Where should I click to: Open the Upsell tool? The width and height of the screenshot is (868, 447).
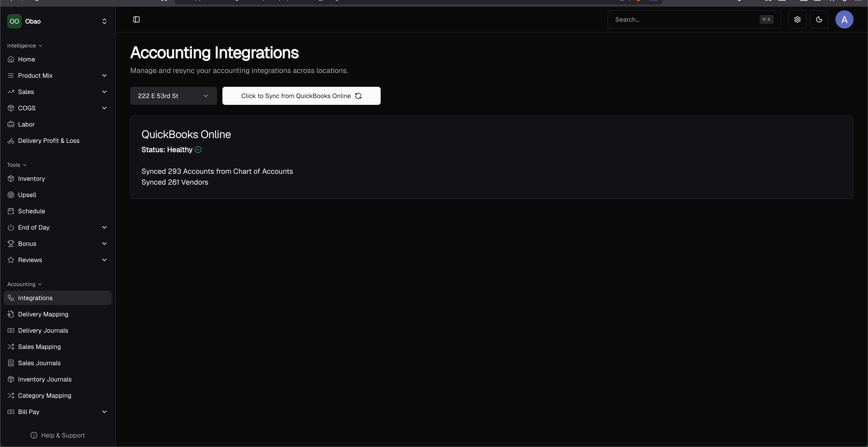pos(58,195)
